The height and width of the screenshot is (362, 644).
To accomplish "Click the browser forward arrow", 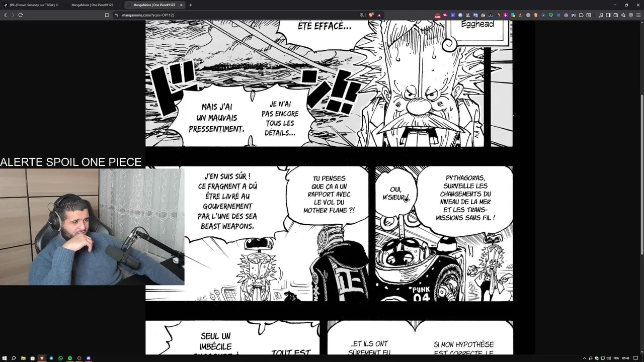I will (x=13, y=15).
